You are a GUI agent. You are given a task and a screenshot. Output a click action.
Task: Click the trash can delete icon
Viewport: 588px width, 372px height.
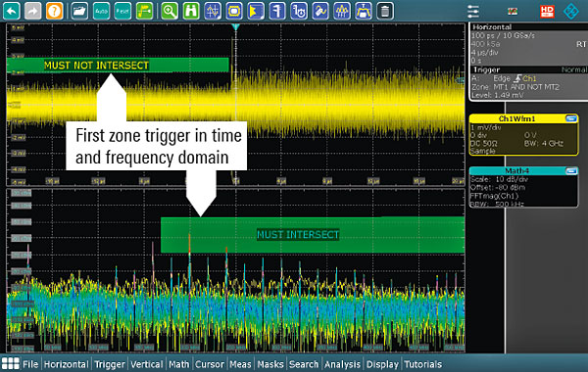pos(384,11)
